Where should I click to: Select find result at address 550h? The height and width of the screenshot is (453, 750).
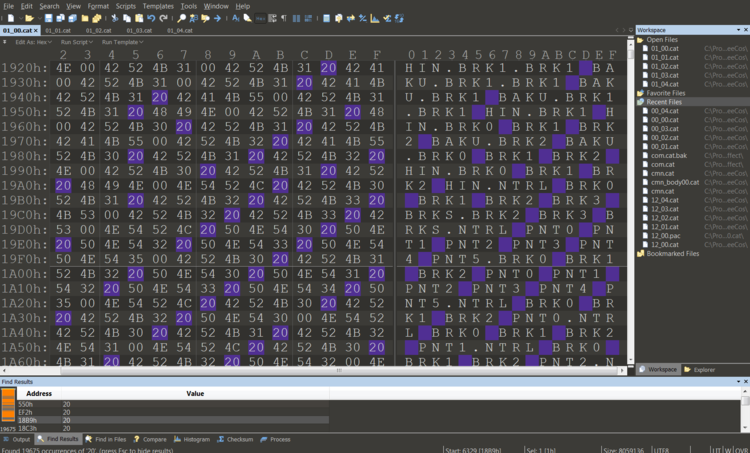173,404
